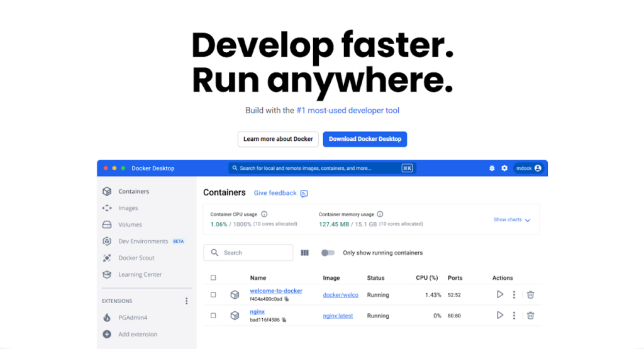Open the column layout icon beside Search
This screenshot has width=644, height=349.
[x=305, y=253]
